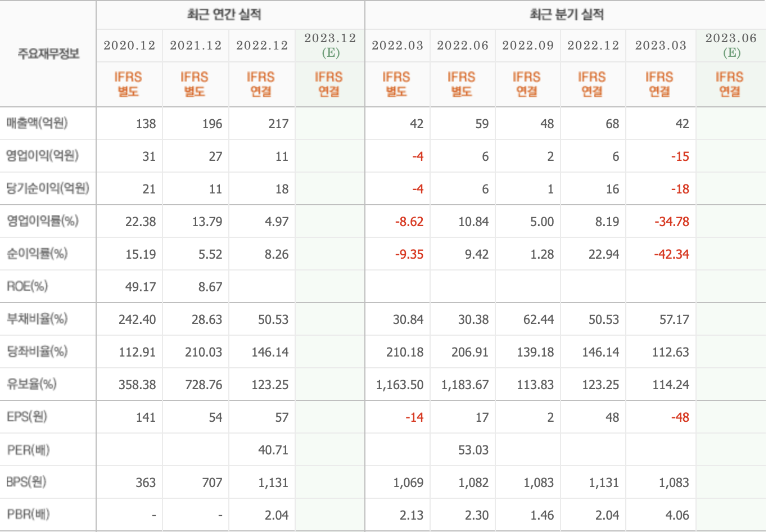Viewport: 768px width, 532px height.
Task: Click the '주요재무정보' header cell
Action: [48, 54]
